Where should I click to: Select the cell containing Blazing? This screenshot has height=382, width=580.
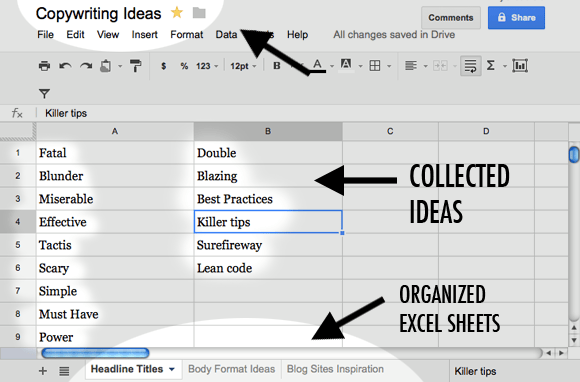click(268, 176)
